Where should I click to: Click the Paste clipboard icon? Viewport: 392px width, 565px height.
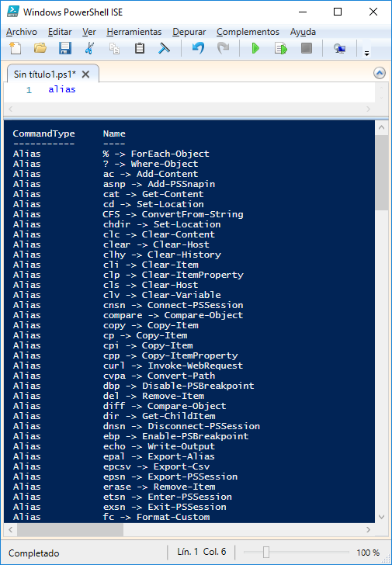[x=140, y=48]
